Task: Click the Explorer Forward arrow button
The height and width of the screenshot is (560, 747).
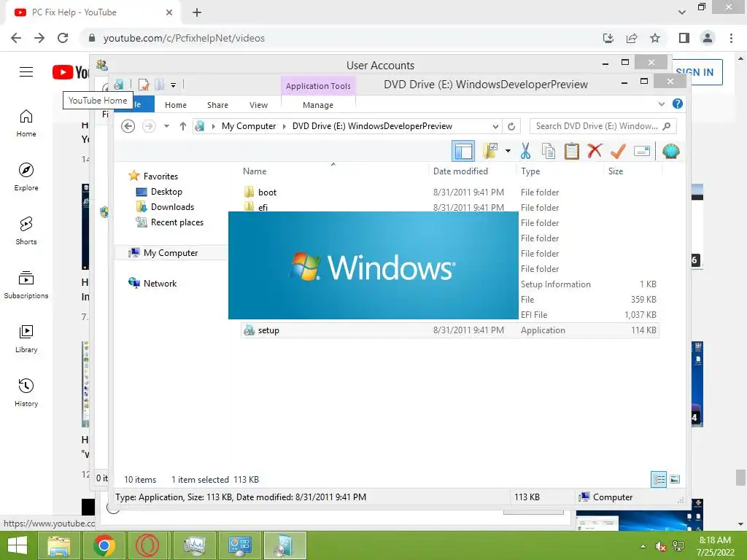Action: pyautogui.click(x=149, y=126)
